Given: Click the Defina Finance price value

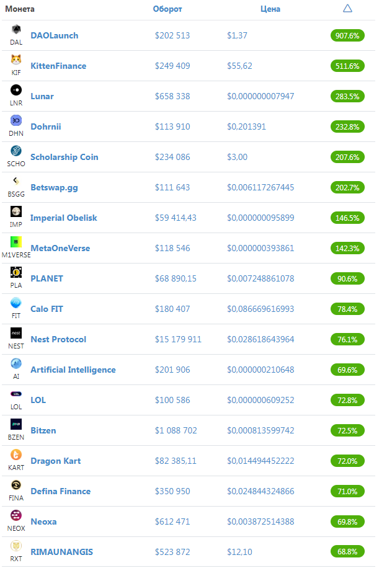Looking at the screenshot, I should coord(261,491).
